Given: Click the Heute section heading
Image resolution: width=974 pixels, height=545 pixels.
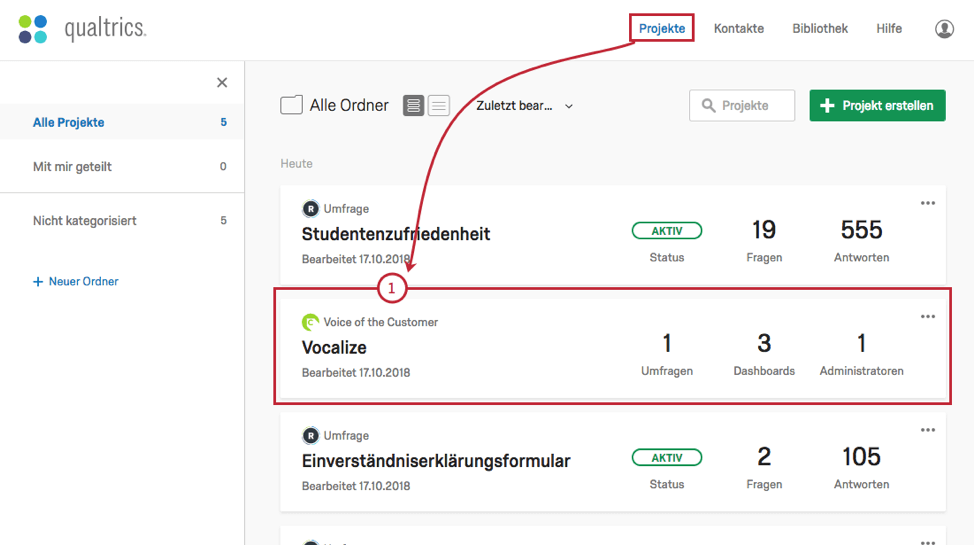Looking at the screenshot, I should pos(296,163).
